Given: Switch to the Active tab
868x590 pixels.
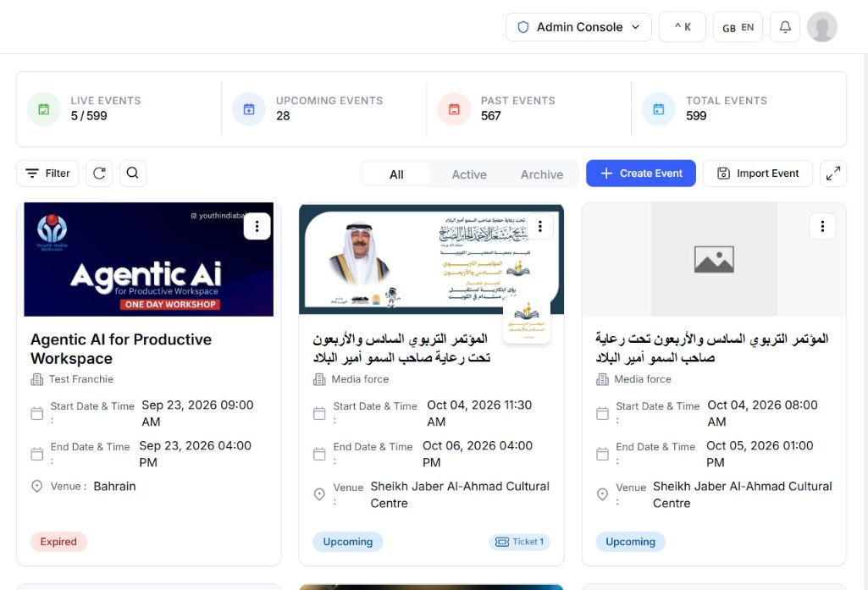Looking at the screenshot, I should [469, 174].
